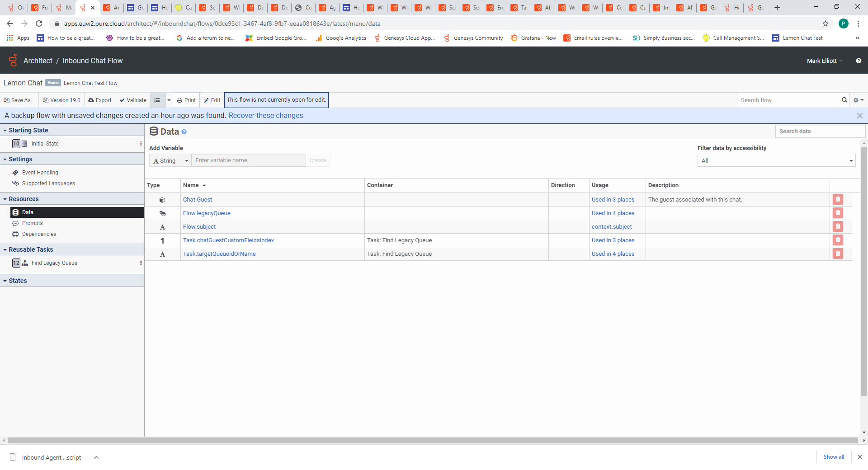
Task: Open the settings gear in toolbar
Action: tap(858, 100)
